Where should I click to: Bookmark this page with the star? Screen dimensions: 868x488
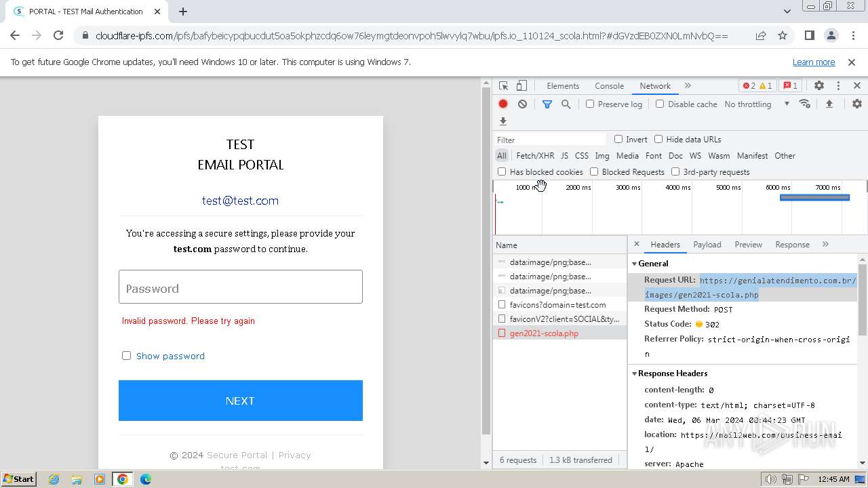point(783,36)
